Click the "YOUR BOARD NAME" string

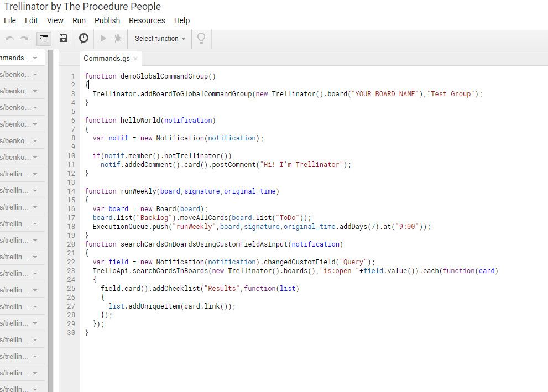coord(385,94)
